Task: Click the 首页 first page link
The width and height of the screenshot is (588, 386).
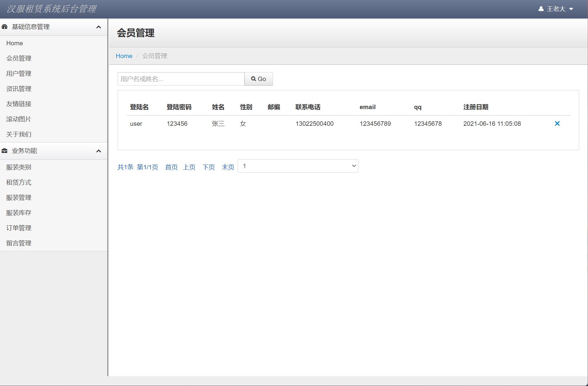Action: coord(171,167)
